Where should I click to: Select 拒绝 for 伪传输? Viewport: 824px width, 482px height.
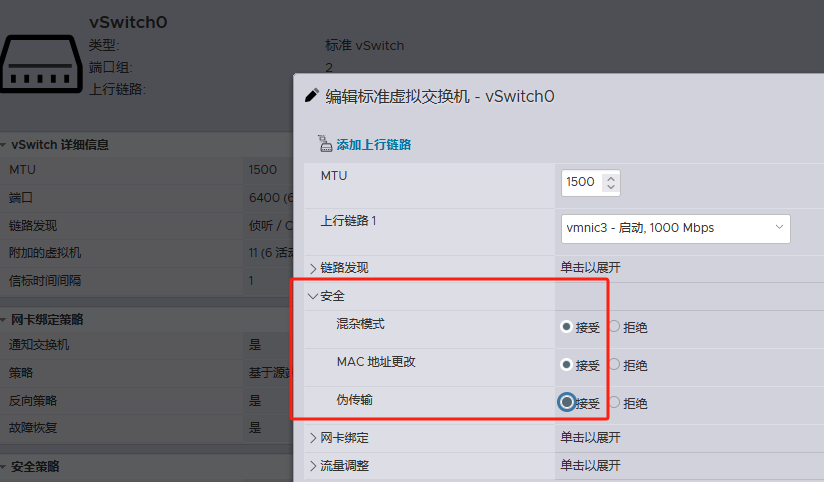coord(614,403)
